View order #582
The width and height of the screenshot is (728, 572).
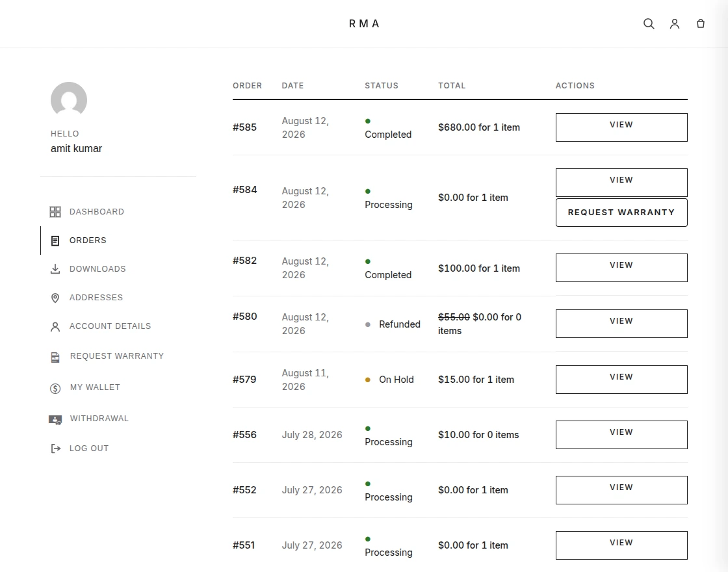[621, 267]
